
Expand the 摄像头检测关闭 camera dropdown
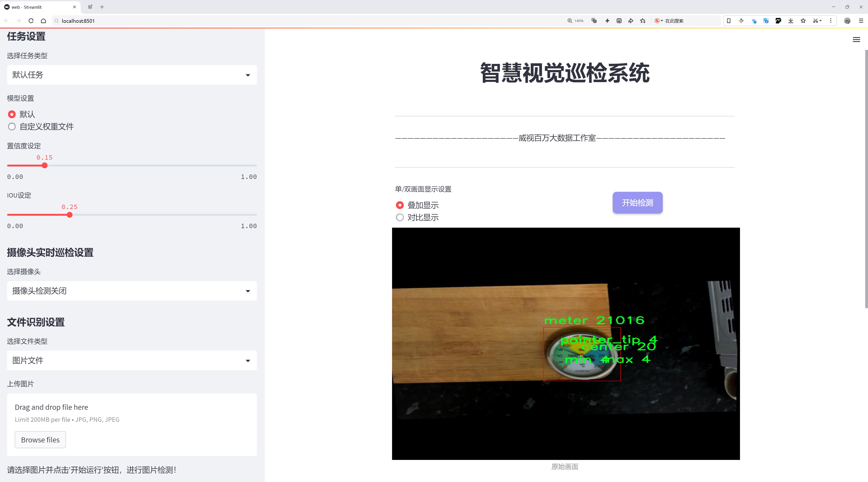click(132, 291)
